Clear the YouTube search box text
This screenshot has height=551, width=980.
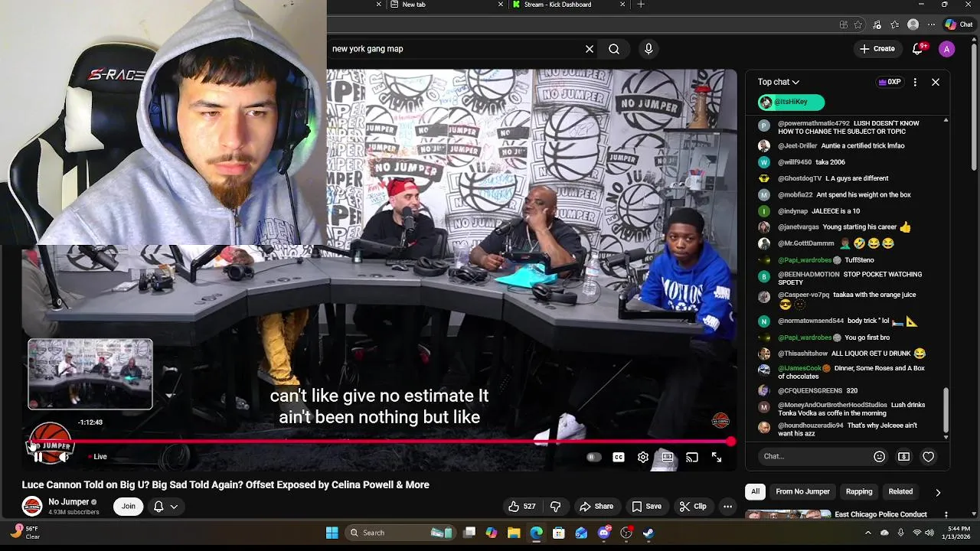(x=590, y=49)
